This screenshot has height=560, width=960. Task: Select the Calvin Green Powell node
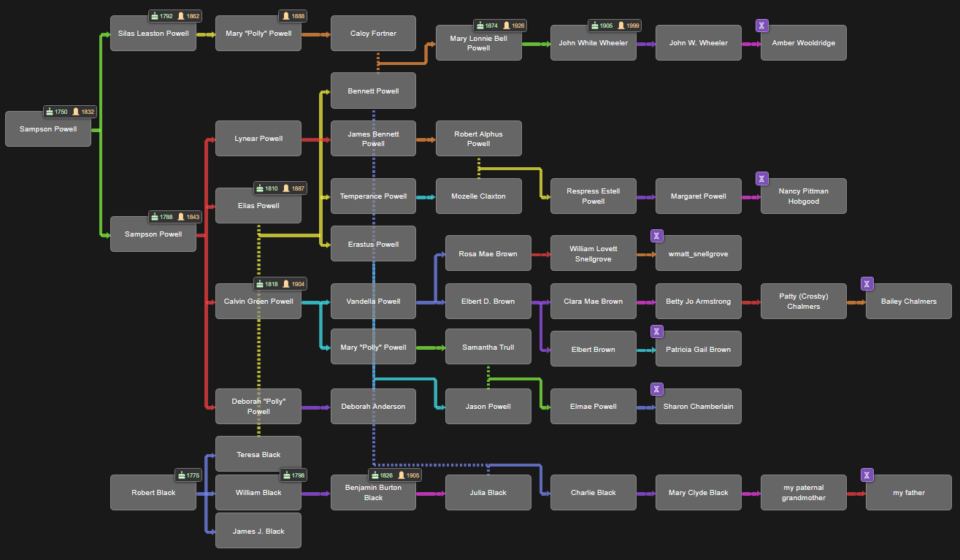pyautogui.click(x=258, y=302)
